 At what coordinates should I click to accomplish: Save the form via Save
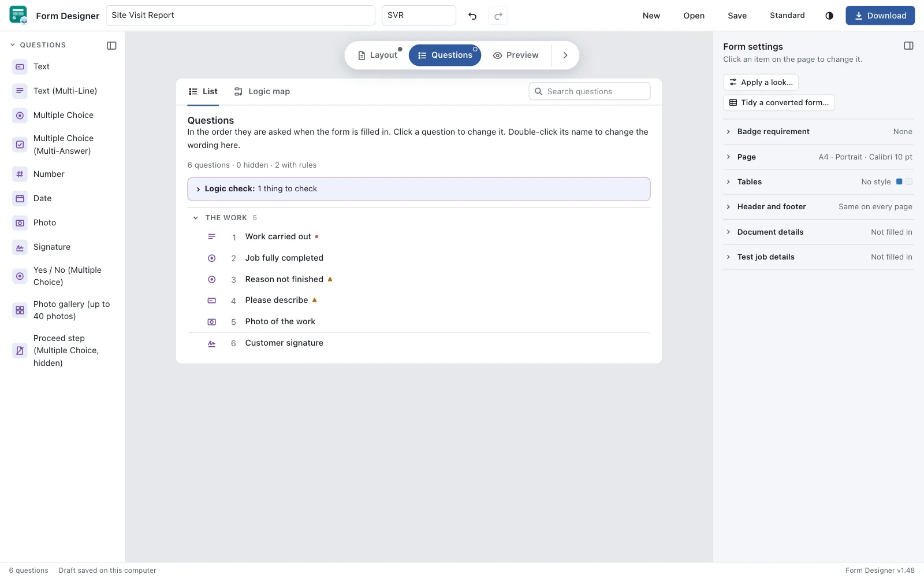coord(737,16)
